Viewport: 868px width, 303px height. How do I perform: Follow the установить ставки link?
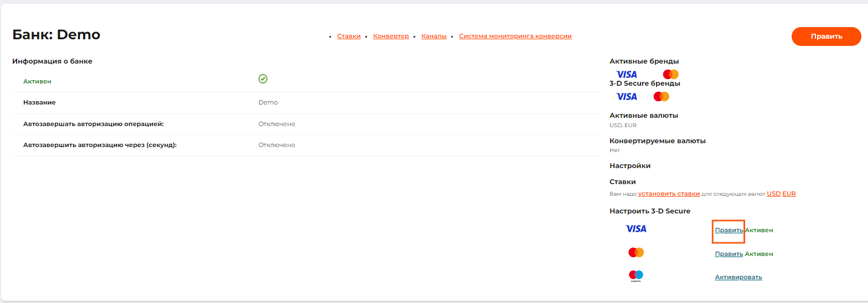click(x=669, y=194)
